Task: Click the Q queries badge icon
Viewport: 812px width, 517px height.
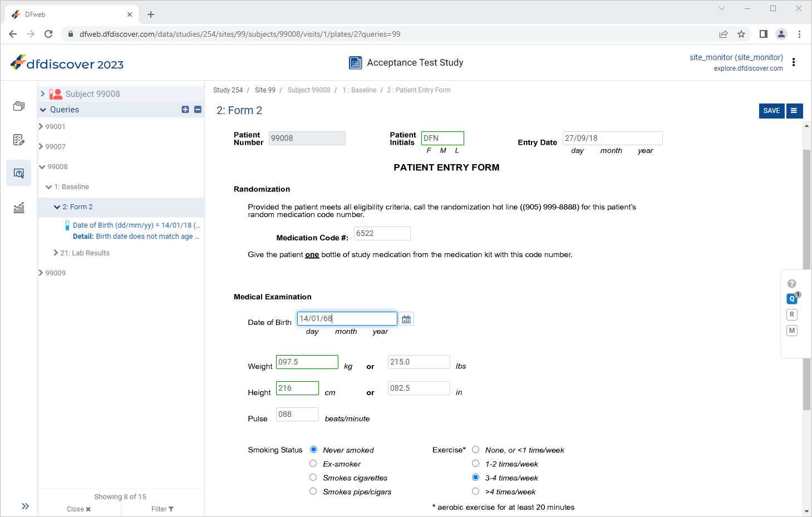Action: point(792,299)
